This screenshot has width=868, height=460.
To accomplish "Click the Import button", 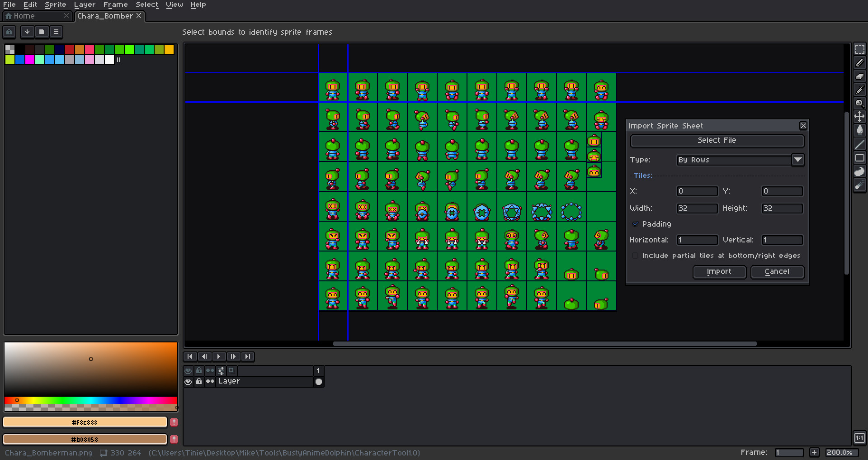I will click(x=719, y=272).
